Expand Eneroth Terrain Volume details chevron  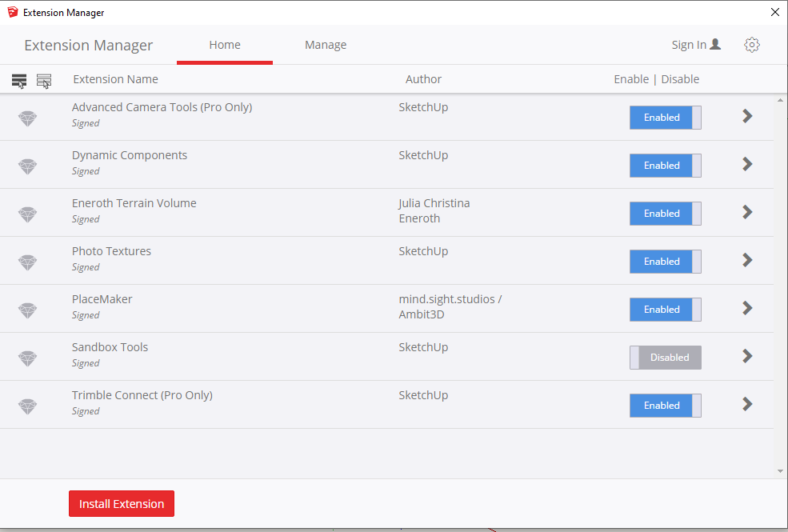point(747,212)
